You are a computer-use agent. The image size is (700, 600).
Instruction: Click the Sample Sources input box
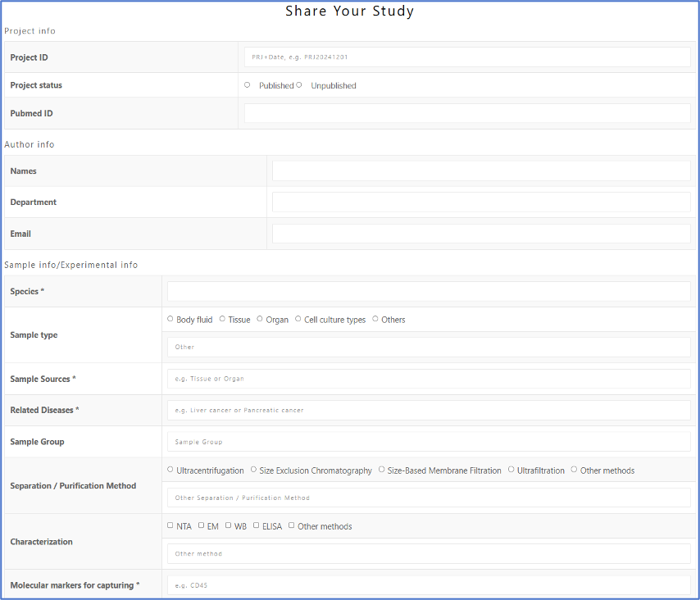[x=429, y=379]
